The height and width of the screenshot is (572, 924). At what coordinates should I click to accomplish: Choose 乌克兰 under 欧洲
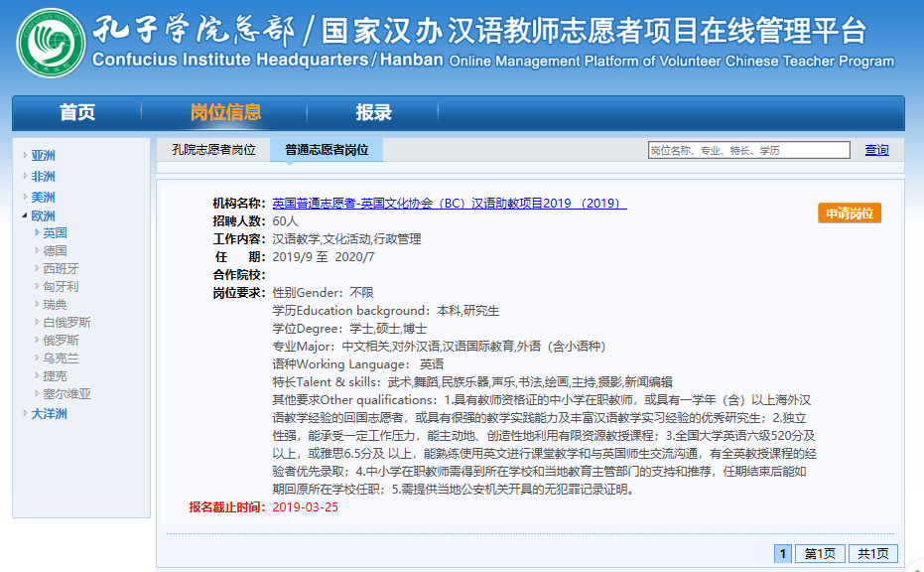pyautogui.click(x=61, y=358)
